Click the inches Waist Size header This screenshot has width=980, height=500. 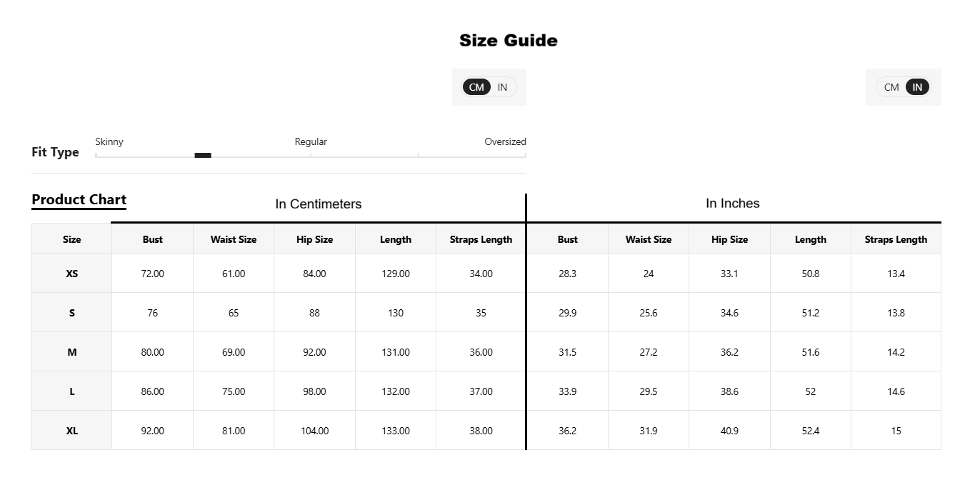tap(649, 239)
